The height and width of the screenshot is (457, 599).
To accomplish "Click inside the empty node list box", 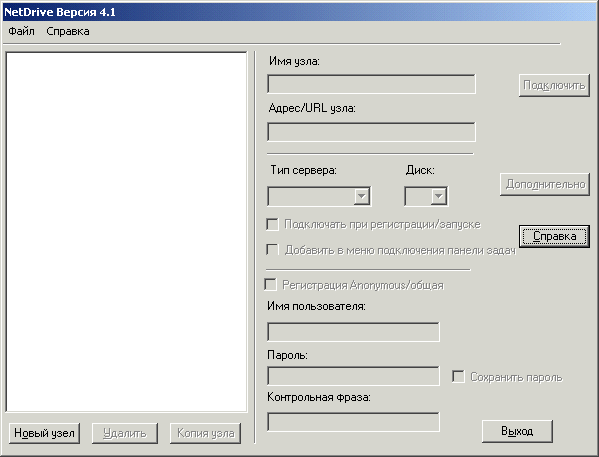I will click(126, 232).
